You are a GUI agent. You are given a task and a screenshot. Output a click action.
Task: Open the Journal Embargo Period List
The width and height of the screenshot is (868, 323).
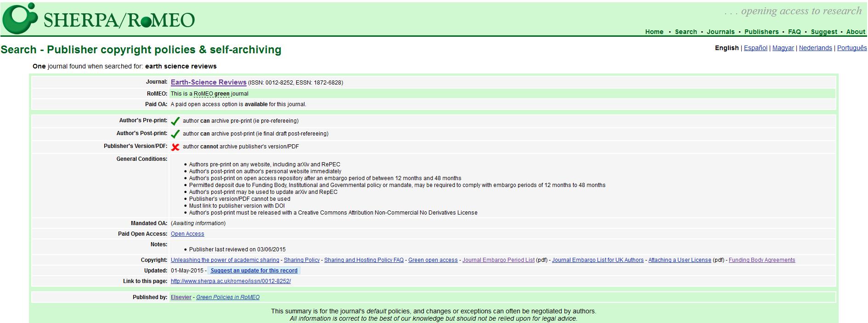498,260
